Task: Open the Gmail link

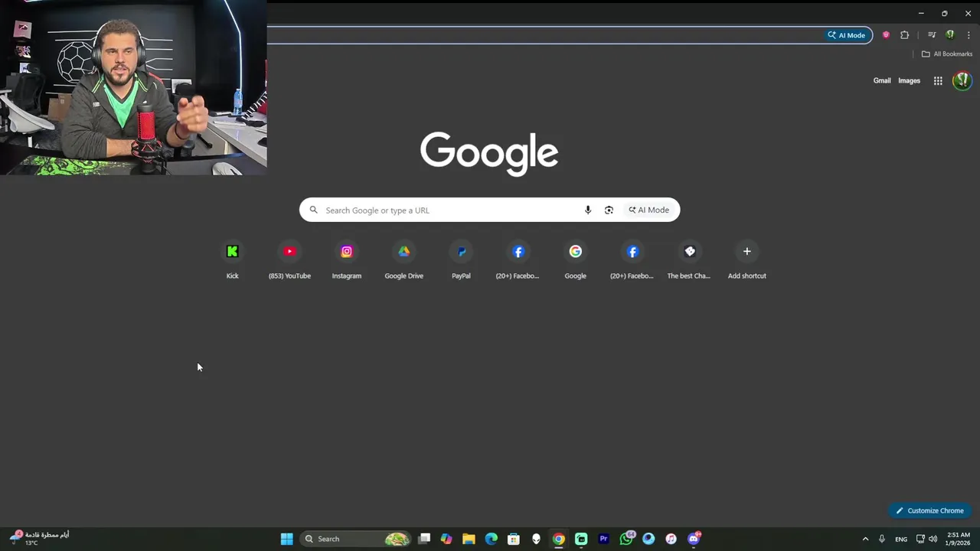Action: (x=882, y=80)
